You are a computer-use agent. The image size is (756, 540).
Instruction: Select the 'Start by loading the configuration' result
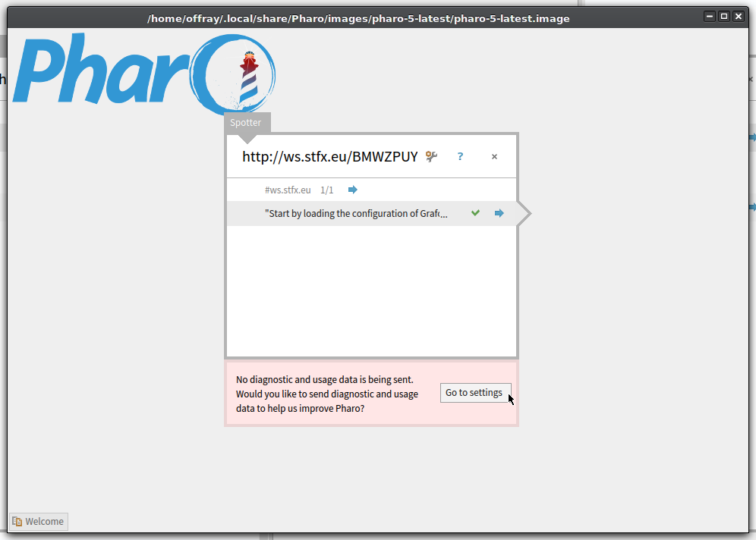pyautogui.click(x=372, y=213)
